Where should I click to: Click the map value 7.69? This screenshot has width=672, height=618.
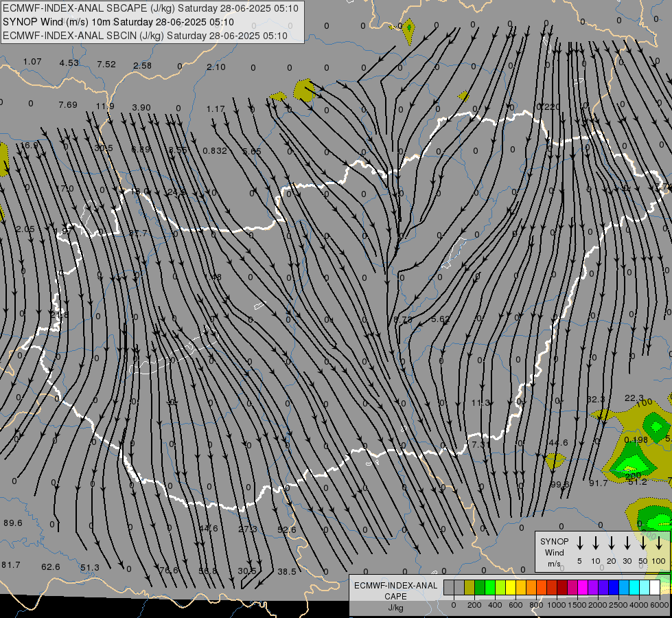pyautogui.click(x=68, y=104)
